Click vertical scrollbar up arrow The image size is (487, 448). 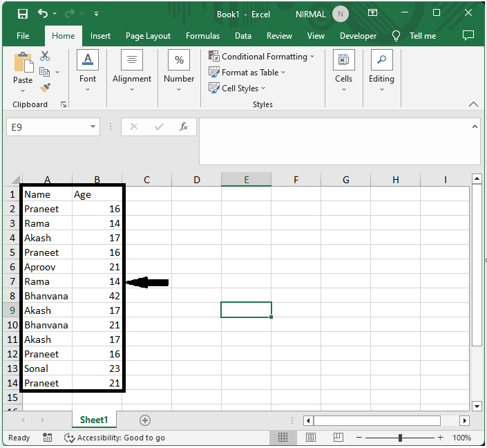click(x=477, y=179)
